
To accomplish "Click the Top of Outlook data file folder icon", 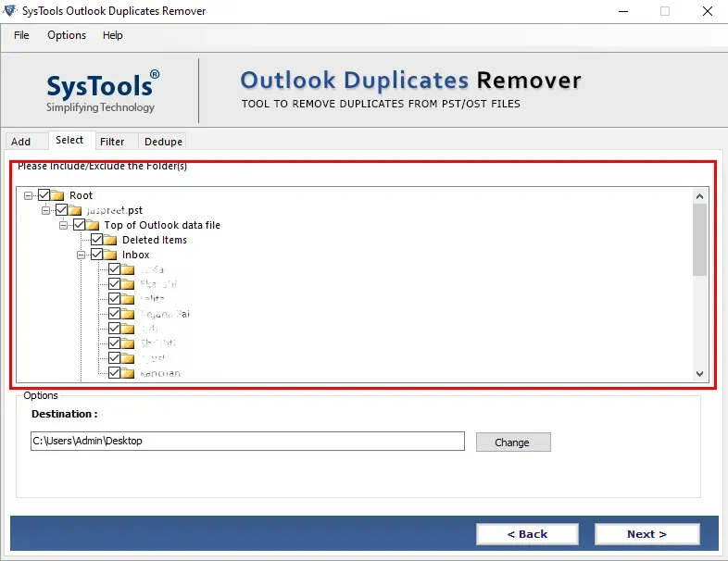I will [93, 225].
